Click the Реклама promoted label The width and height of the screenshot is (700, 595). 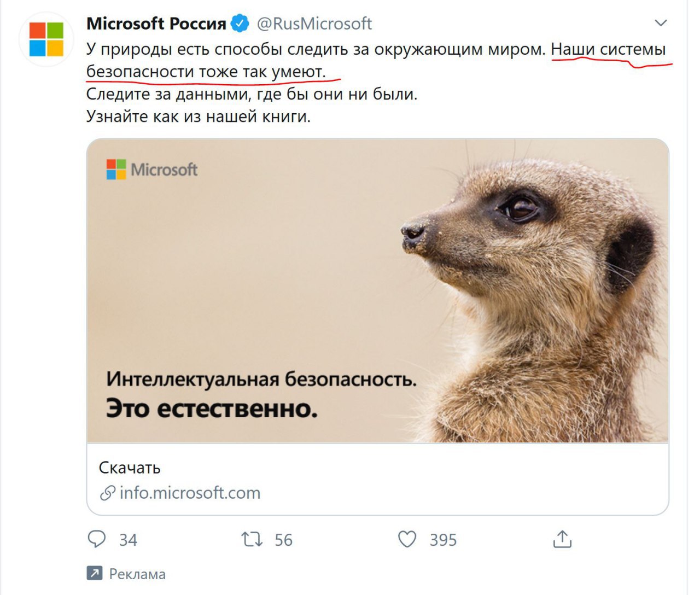pos(137,574)
